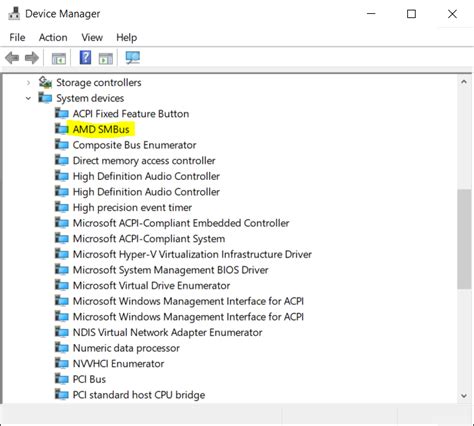Click the vertical scrollbar thumb
The height and width of the screenshot is (426, 474).
click(464, 239)
